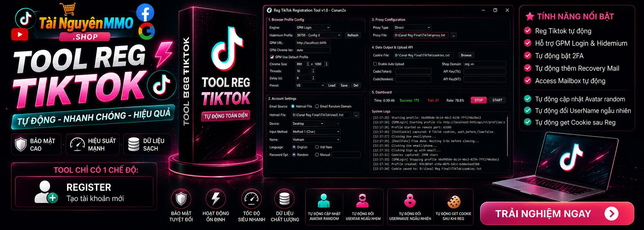The height and width of the screenshot is (230, 644).
Task: Click the browse dots button beside Hotmail File
Action: click(356, 115)
